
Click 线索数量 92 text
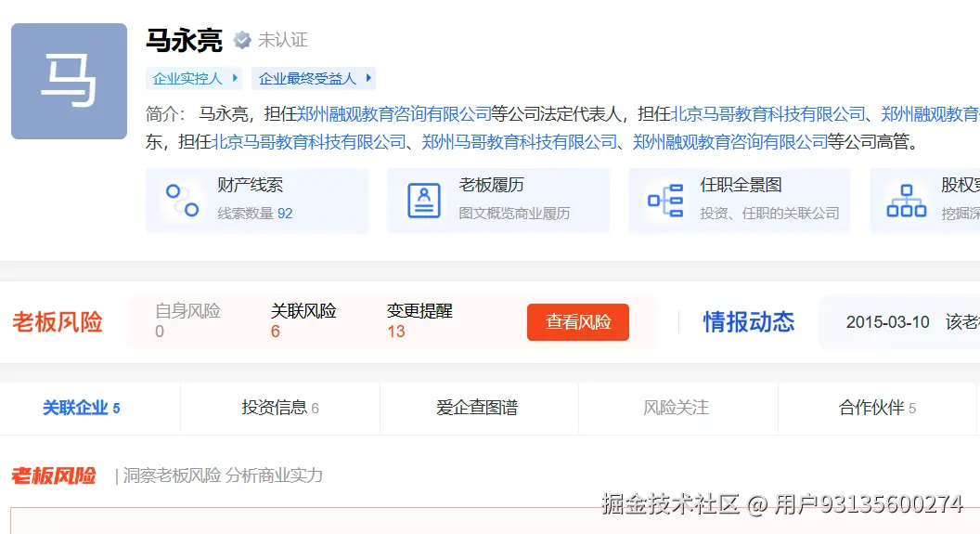[255, 214]
